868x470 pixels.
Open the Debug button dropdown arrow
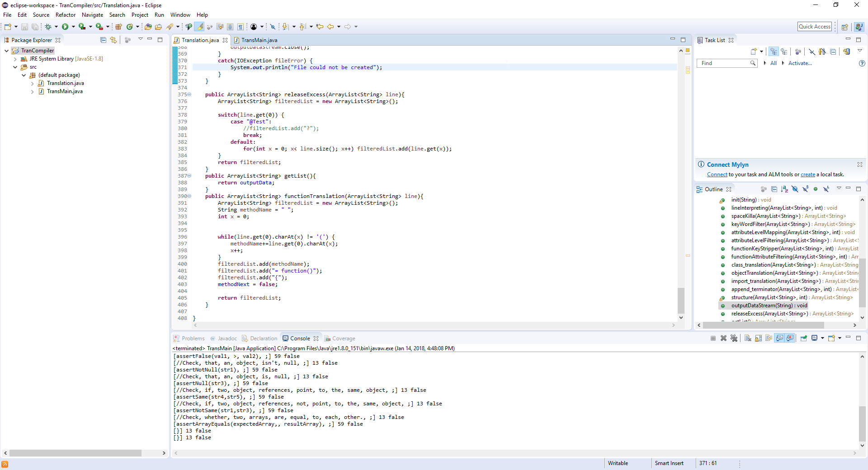(56, 27)
